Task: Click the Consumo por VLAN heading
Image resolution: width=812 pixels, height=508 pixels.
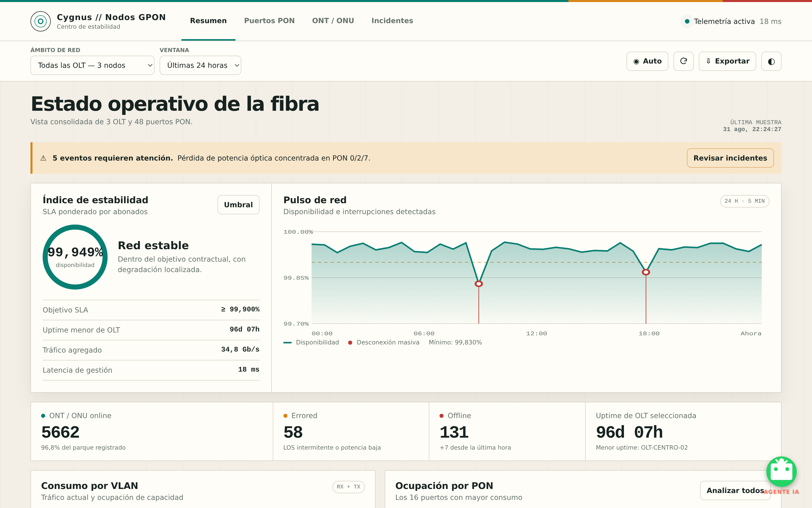Action: point(90,486)
